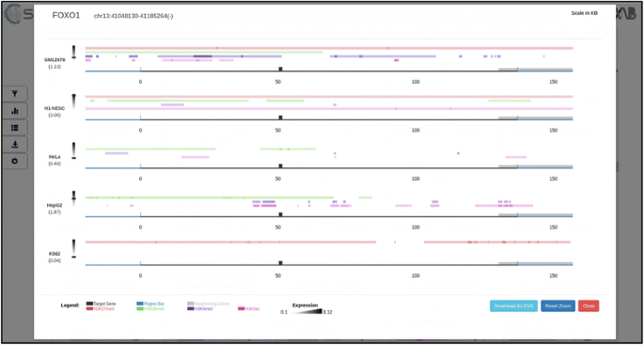Click the GM12878 expression level indicator
Screen dimensions: 644x345
click(74, 52)
